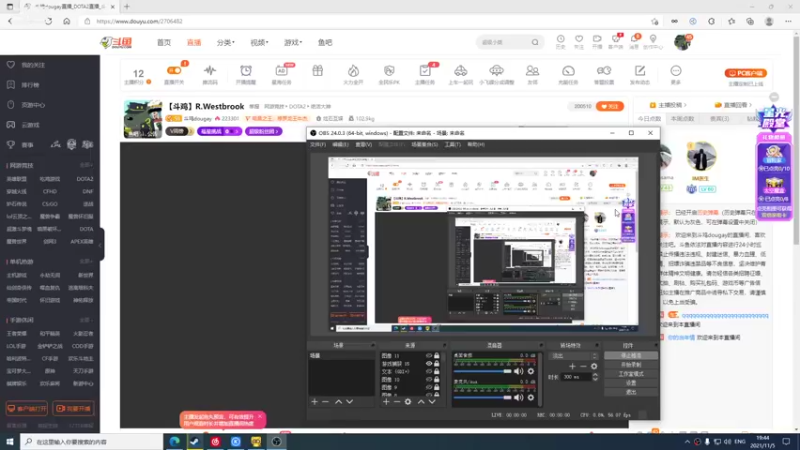Image resolution: width=800 pixels, height=450 pixels.
Task: Open the bookmark-icon ranking entry in sidebar
Action: [x=24, y=85]
